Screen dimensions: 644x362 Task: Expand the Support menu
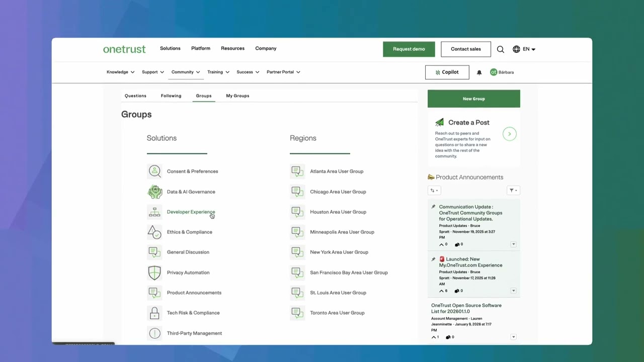tap(152, 72)
